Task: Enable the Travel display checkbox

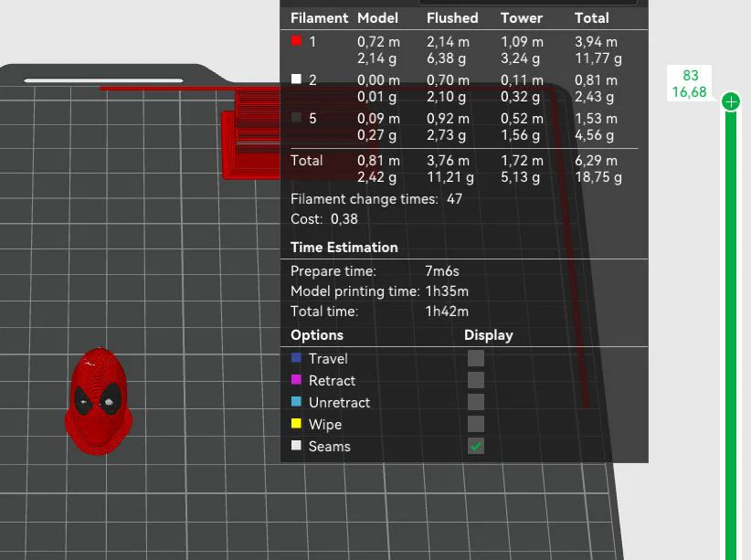Action: [x=476, y=358]
